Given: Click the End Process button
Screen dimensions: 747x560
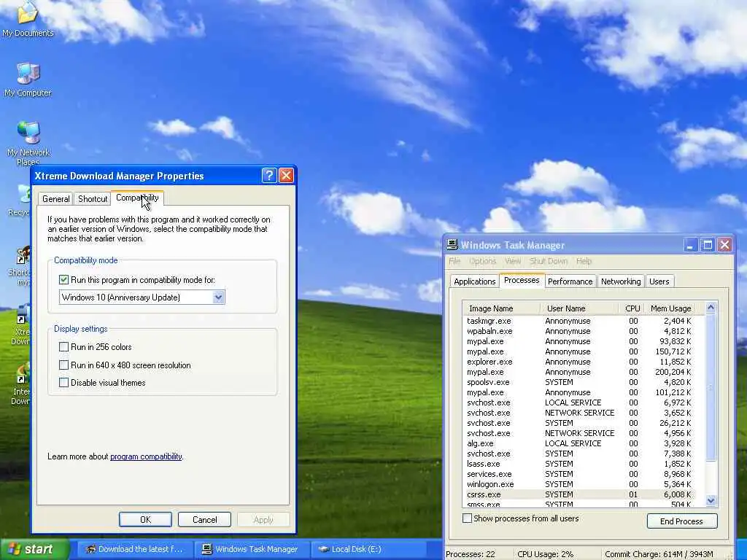Looking at the screenshot, I should [682, 521].
